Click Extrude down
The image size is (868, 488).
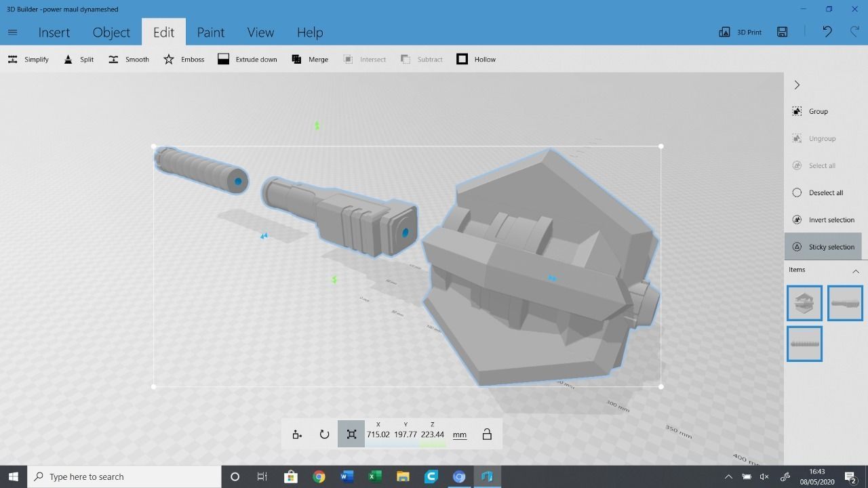pos(248,60)
